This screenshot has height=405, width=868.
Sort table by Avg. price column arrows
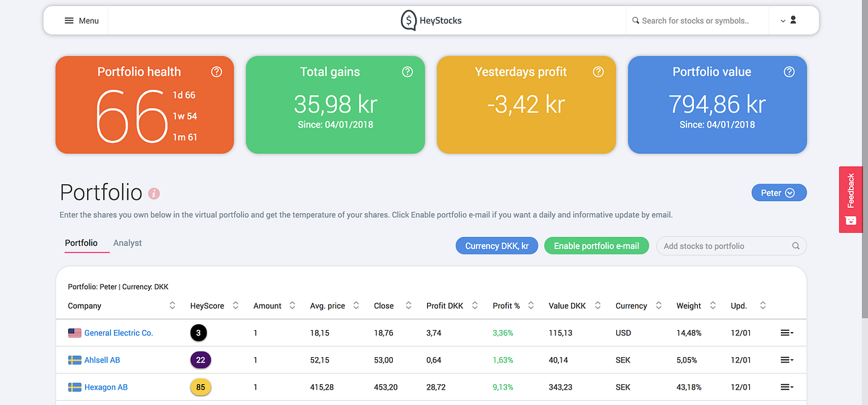tap(356, 306)
